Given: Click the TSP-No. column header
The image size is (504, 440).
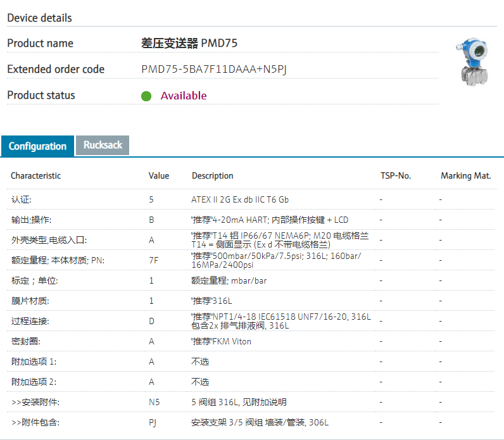Looking at the screenshot, I should tap(396, 176).
